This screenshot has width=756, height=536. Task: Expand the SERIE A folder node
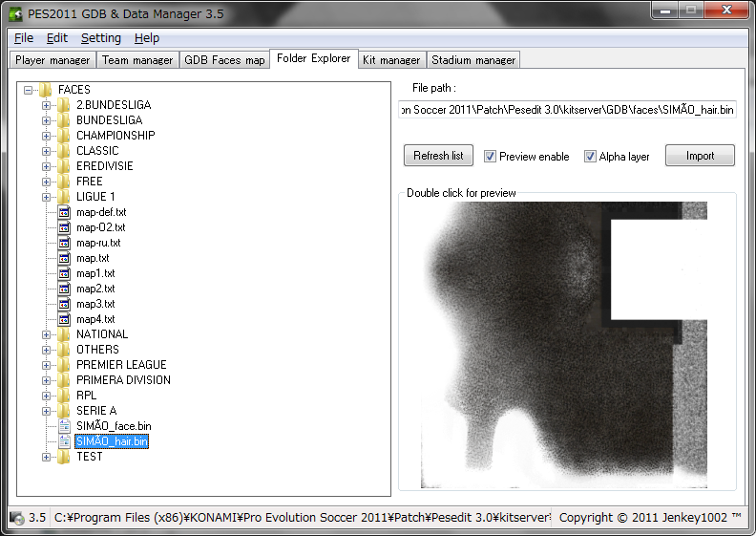click(x=46, y=411)
